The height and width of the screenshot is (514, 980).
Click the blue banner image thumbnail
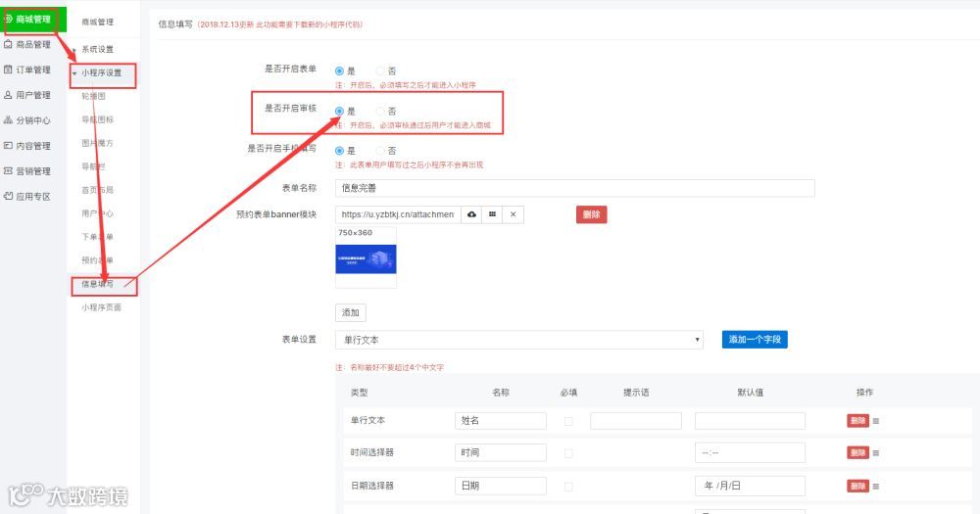click(x=366, y=258)
